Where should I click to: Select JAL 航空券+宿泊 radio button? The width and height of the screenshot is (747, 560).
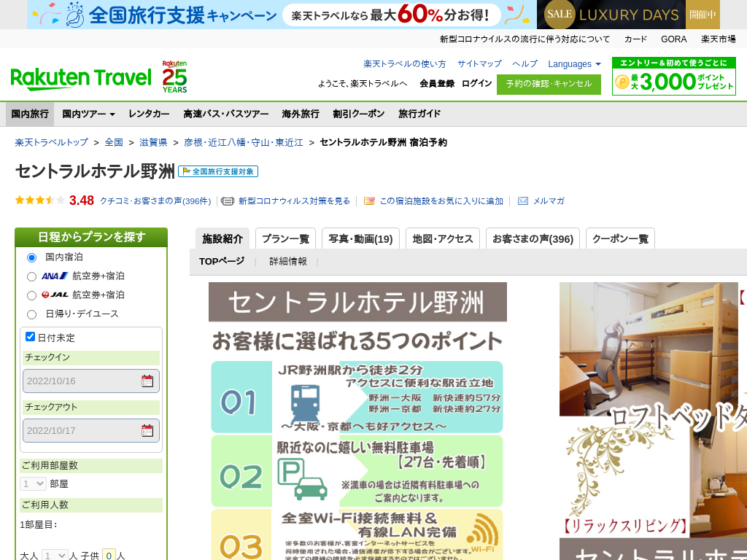coord(31,296)
